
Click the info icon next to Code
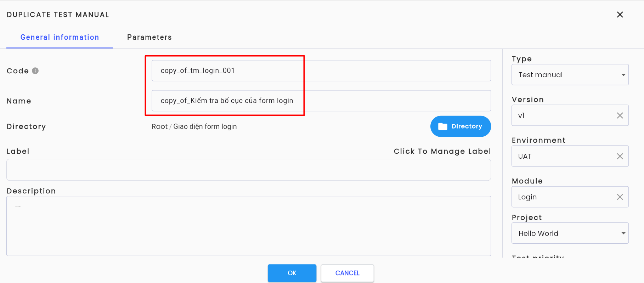click(35, 71)
